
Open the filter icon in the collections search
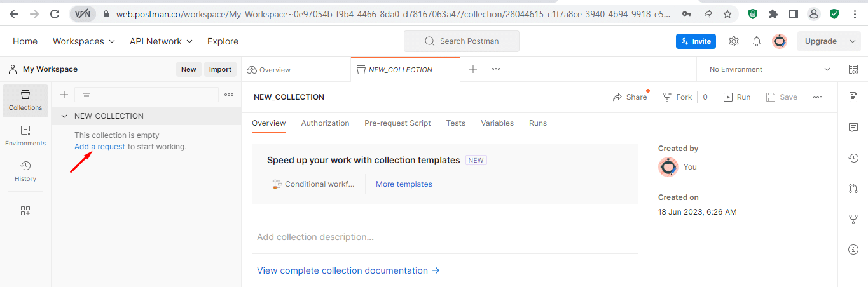click(x=86, y=95)
